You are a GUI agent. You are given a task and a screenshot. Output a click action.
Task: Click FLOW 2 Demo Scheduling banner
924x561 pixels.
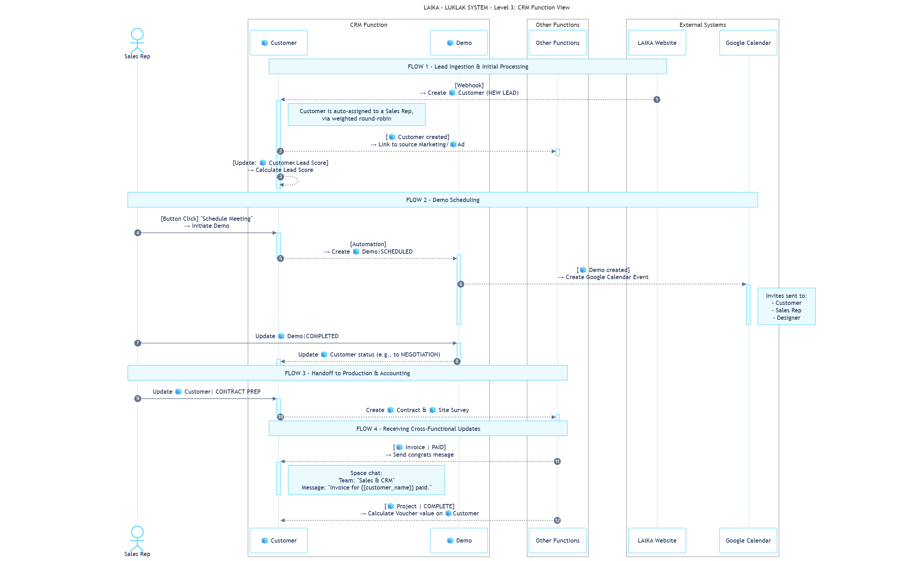click(x=442, y=200)
